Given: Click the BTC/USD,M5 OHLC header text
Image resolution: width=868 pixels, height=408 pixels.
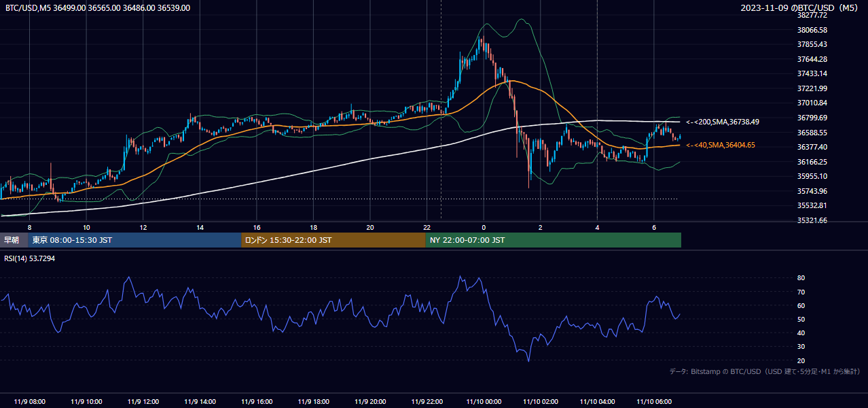Looking at the screenshot, I should 98,8.
